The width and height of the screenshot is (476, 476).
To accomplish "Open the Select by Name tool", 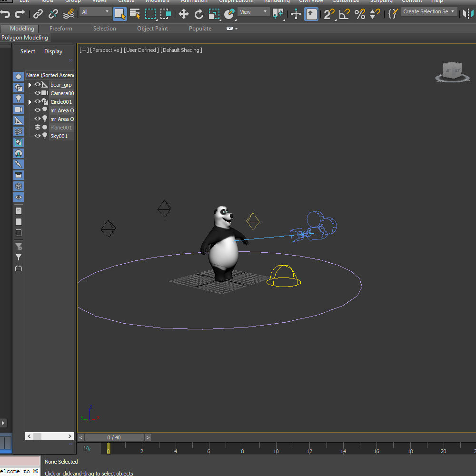I will click(x=135, y=14).
